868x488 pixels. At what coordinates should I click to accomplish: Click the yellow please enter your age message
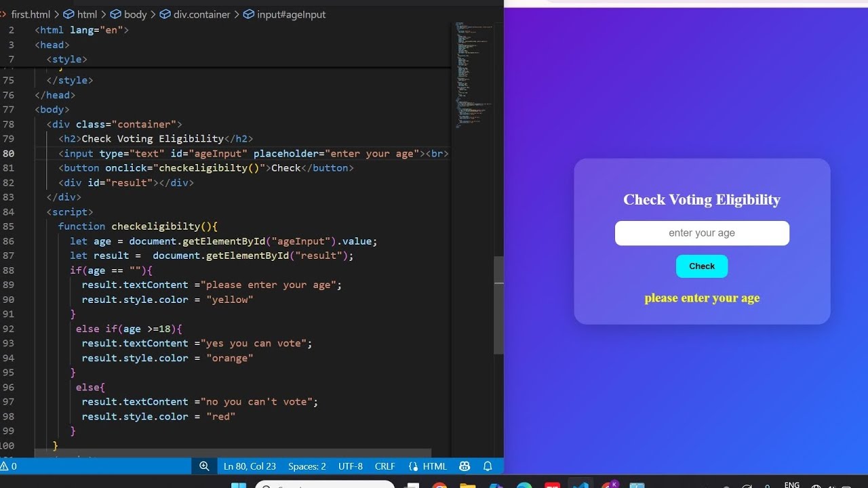click(x=702, y=298)
